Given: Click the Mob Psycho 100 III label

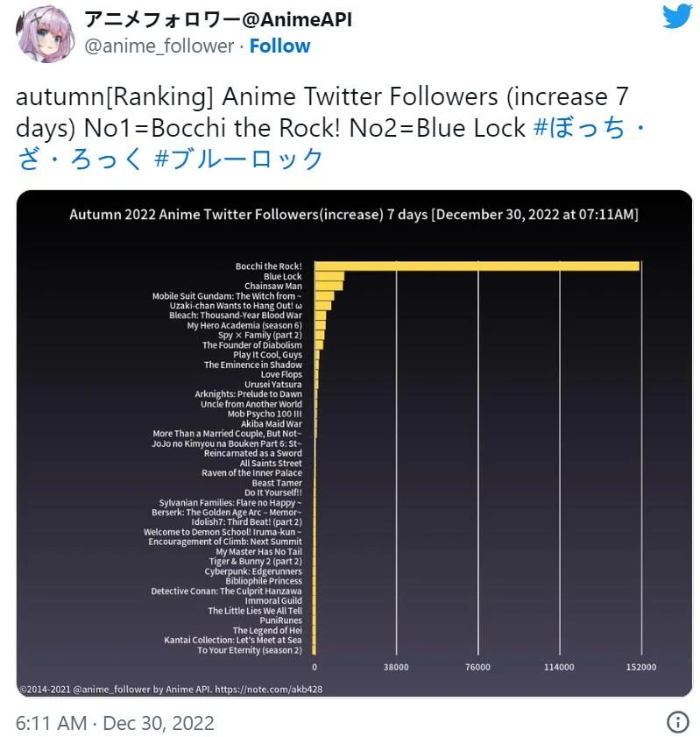Looking at the screenshot, I should click(x=265, y=414).
